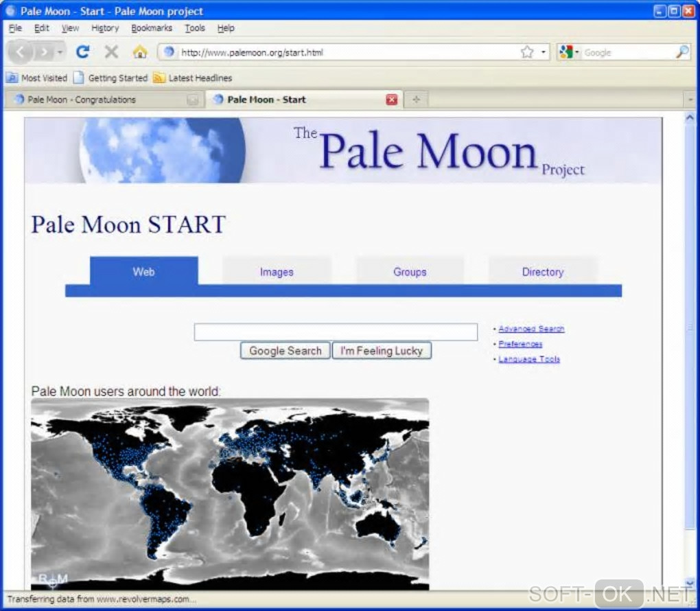Minimize the Pale Moon window

pyautogui.click(x=660, y=11)
